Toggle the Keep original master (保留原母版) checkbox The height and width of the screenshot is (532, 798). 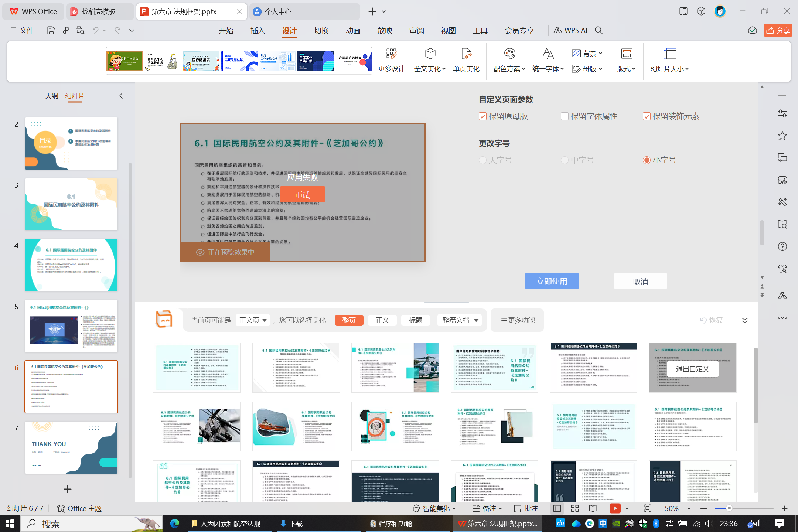(482, 116)
